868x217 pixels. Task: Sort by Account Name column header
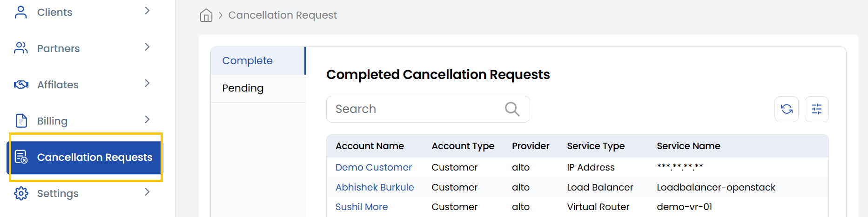[370, 146]
